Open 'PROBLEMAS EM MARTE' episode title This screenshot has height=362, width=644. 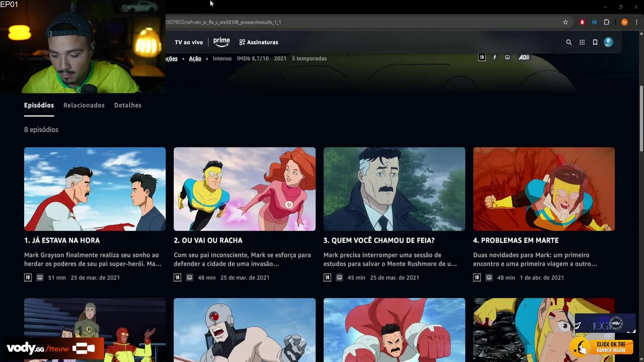point(516,240)
